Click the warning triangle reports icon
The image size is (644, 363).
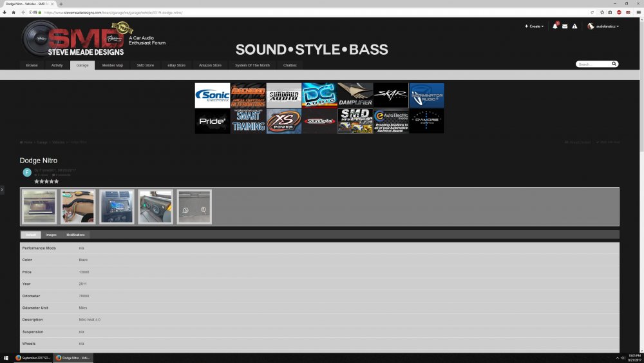(x=574, y=26)
